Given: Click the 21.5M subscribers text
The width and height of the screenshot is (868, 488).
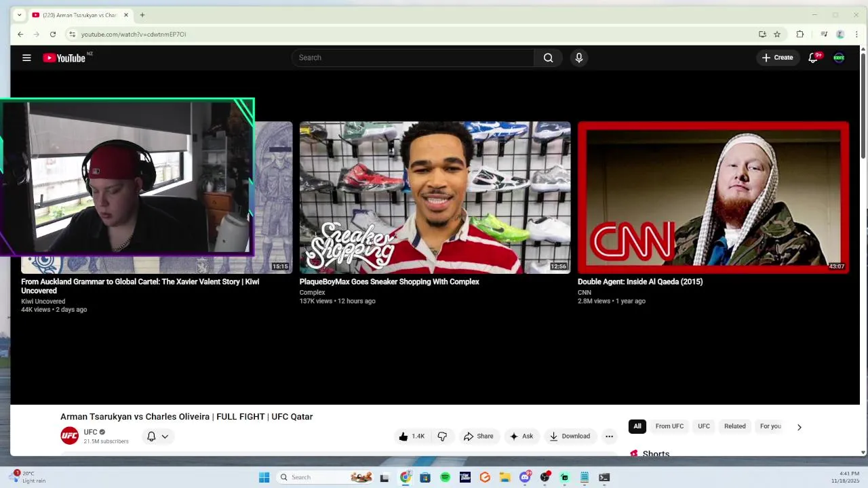Looking at the screenshot, I should click(x=106, y=441).
